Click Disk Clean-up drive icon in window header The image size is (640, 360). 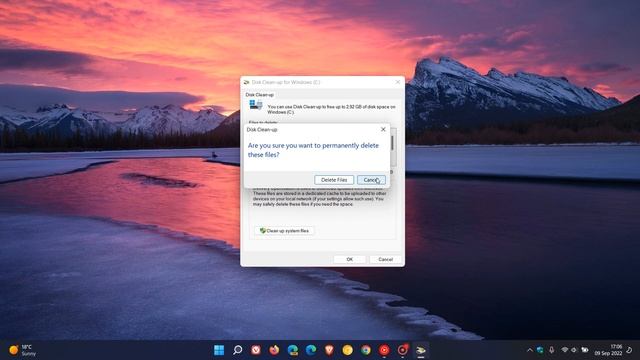256,105
